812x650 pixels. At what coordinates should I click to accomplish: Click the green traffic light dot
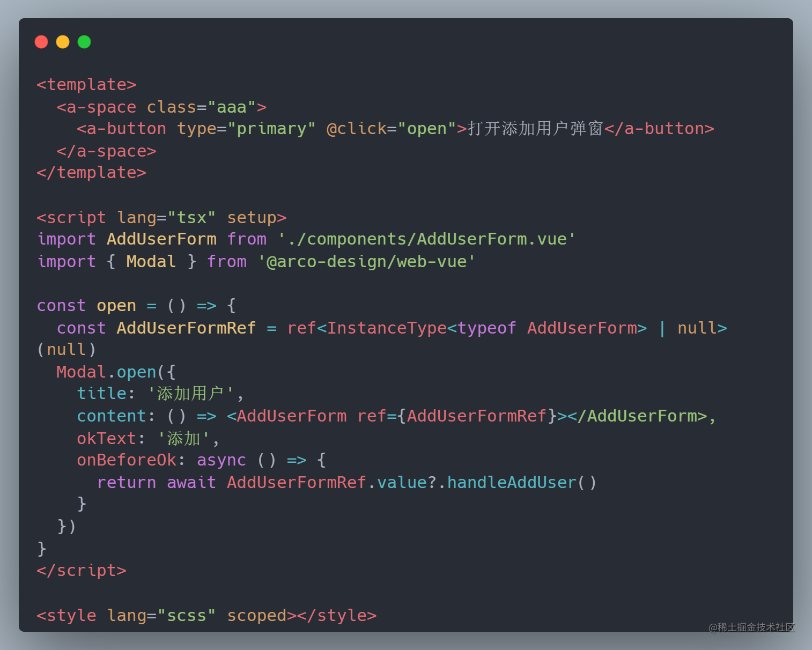click(x=84, y=41)
